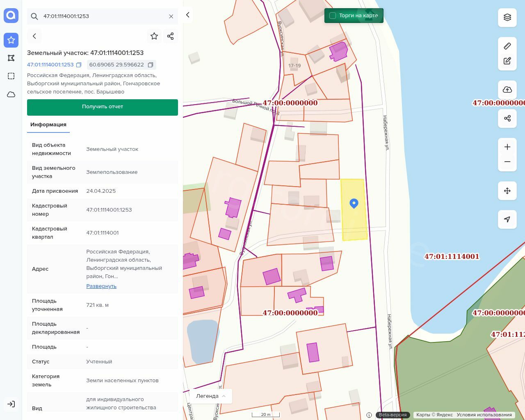Viewport: 525px width, 420px height.
Task: Open Условия использования link
Action: point(484,415)
